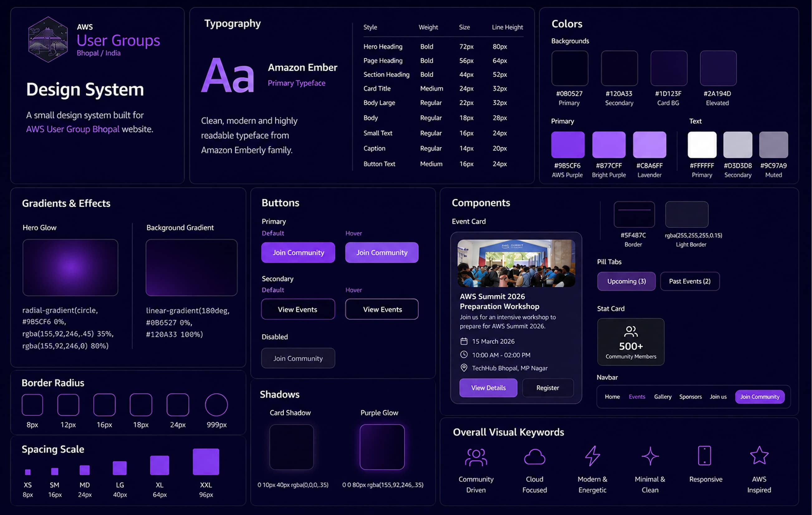Screen dimensions: 812x515
Task: Click the Responsive phone icon
Action: click(704, 456)
